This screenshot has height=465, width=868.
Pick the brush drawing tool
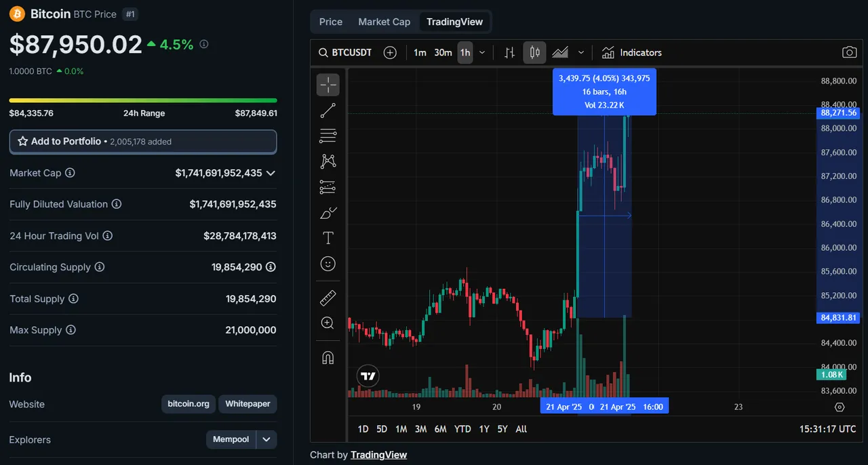(328, 213)
